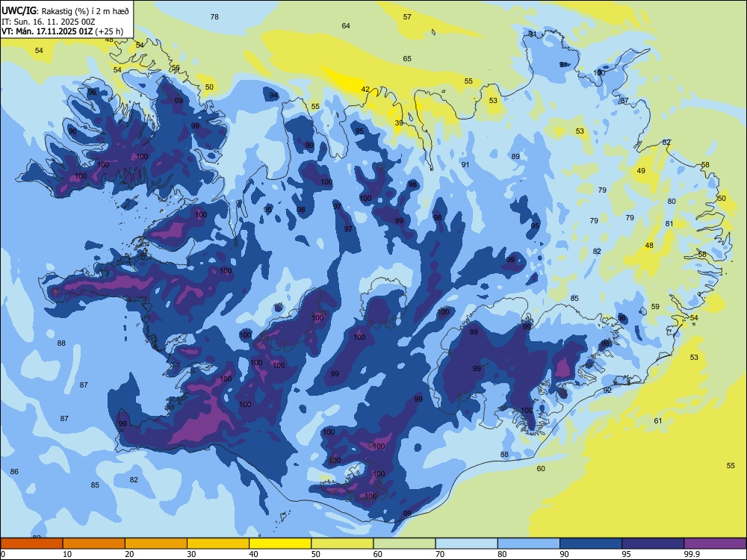The width and height of the screenshot is (747, 560).
Task: Click the map value '61' offshore in the southeast
Action: (x=658, y=420)
